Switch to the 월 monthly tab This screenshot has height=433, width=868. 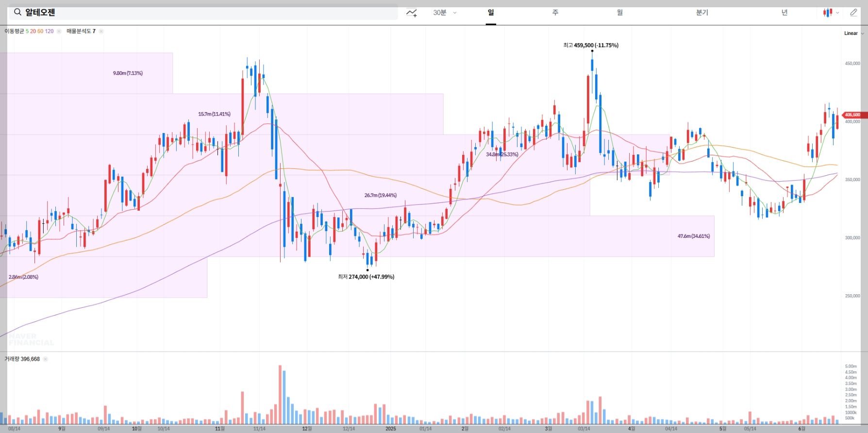coord(620,13)
